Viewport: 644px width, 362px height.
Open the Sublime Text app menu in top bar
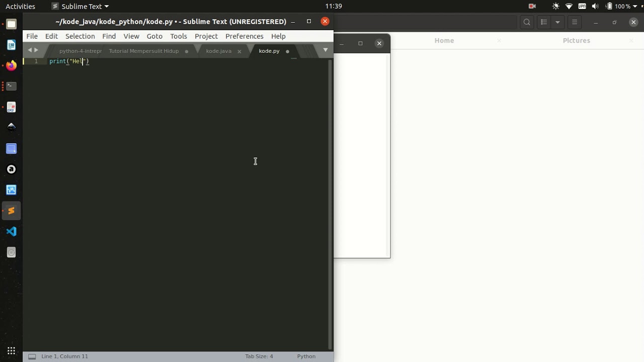click(80, 6)
